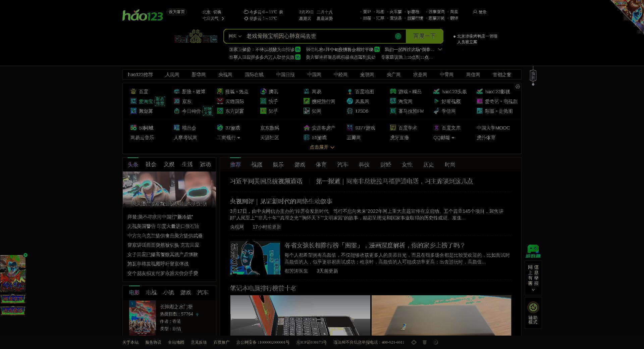
Task: Open 天猫国际 icon link
Action: pyautogui.click(x=220, y=101)
